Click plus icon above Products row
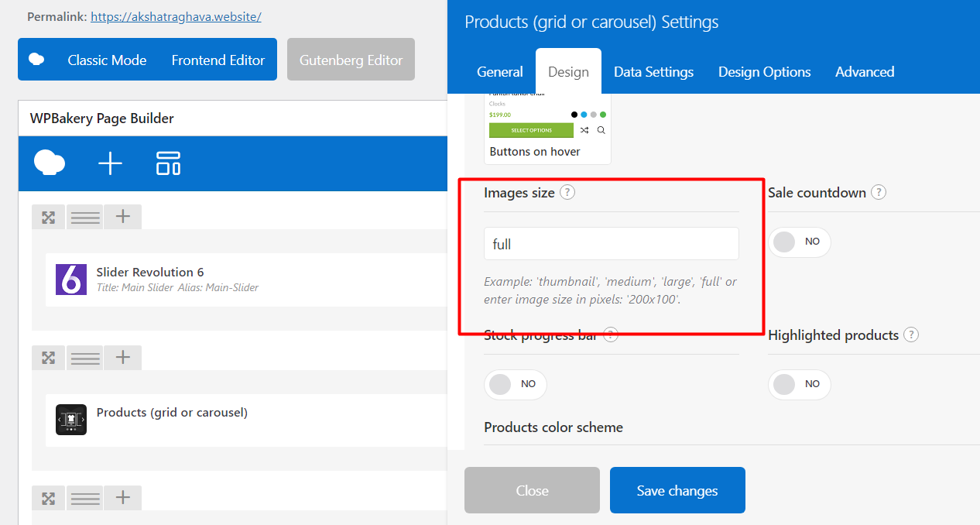The image size is (980, 525). [x=122, y=358]
